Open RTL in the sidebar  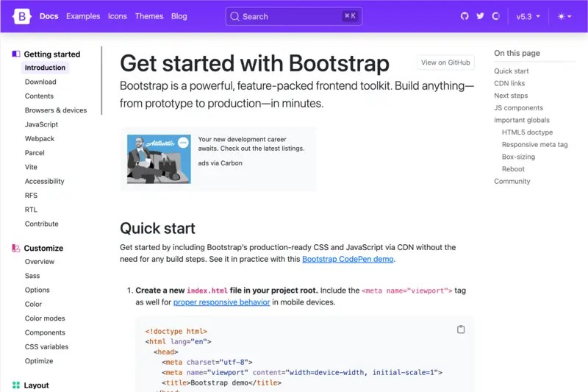(31, 210)
